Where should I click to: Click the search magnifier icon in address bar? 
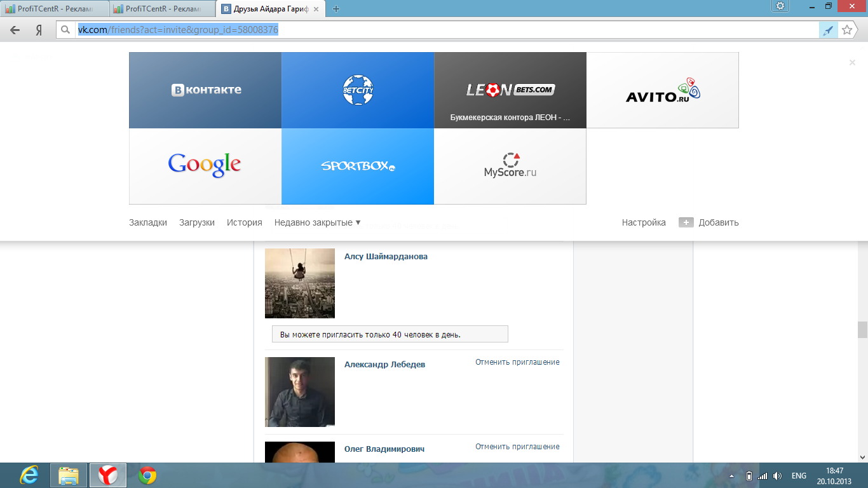coord(65,30)
